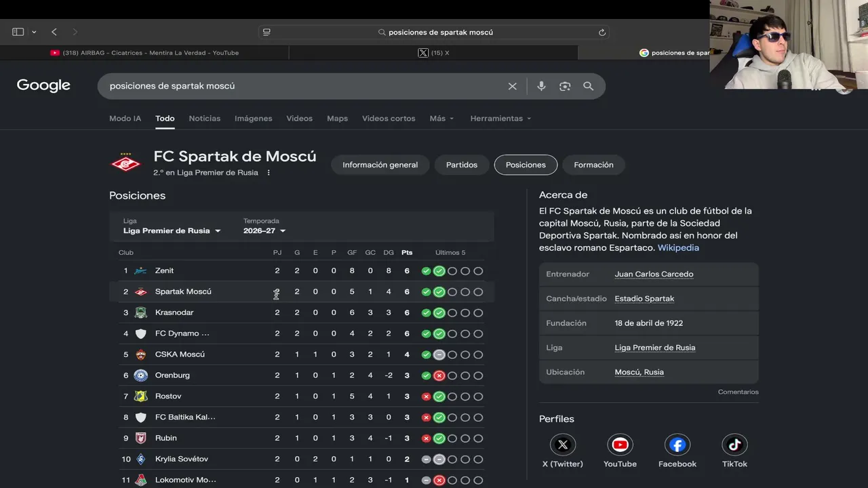Click the Rubin team logo

click(141, 439)
